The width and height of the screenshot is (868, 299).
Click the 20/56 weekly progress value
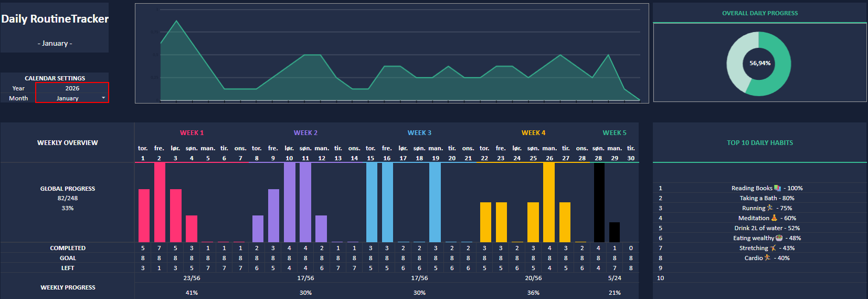[x=533, y=278]
